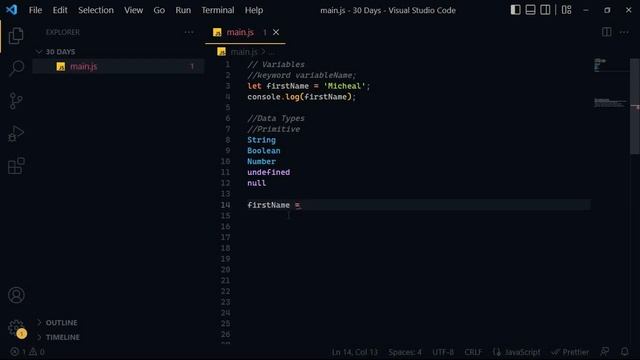The height and width of the screenshot is (360, 640).
Task: Click the Prettier status bar item
Action: tap(570, 352)
